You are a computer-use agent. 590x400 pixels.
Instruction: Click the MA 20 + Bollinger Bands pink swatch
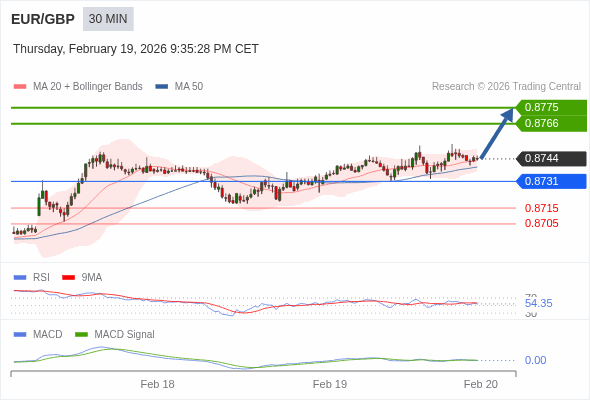pyautogui.click(x=20, y=87)
